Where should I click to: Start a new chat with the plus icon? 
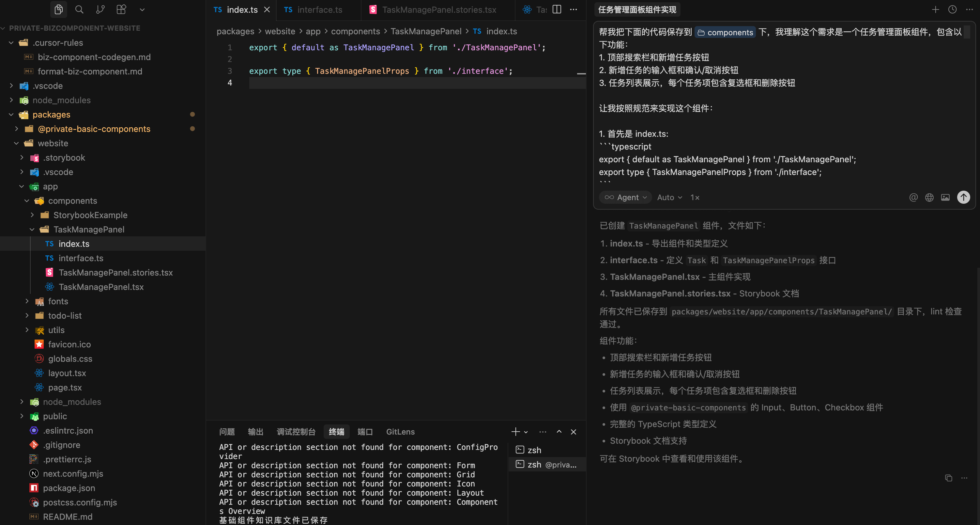(936, 9)
